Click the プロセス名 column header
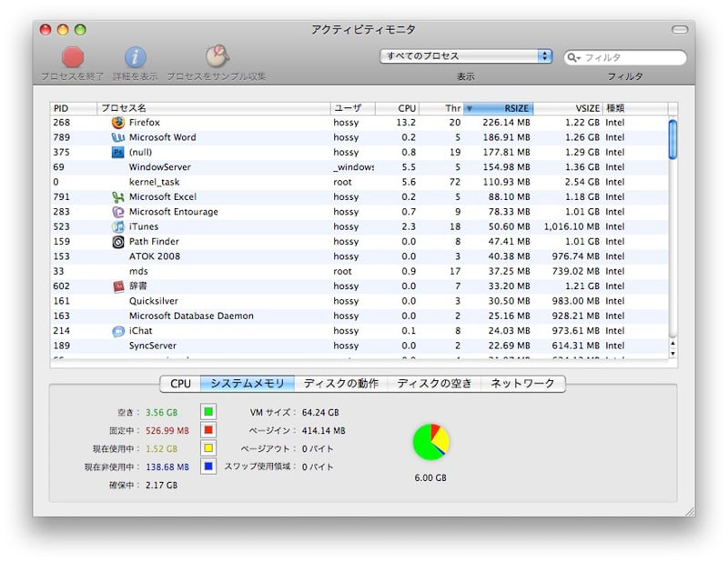Viewport: 728px width, 562px height. [214, 108]
